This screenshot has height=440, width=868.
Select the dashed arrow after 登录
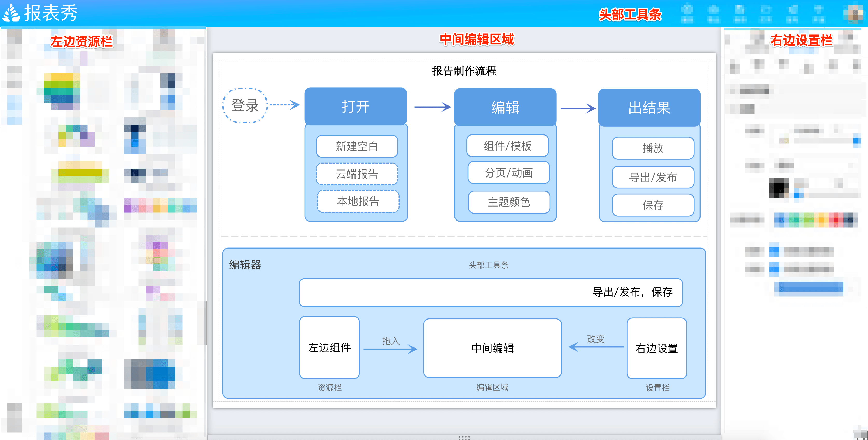pyautogui.click(x=284, y=105)
